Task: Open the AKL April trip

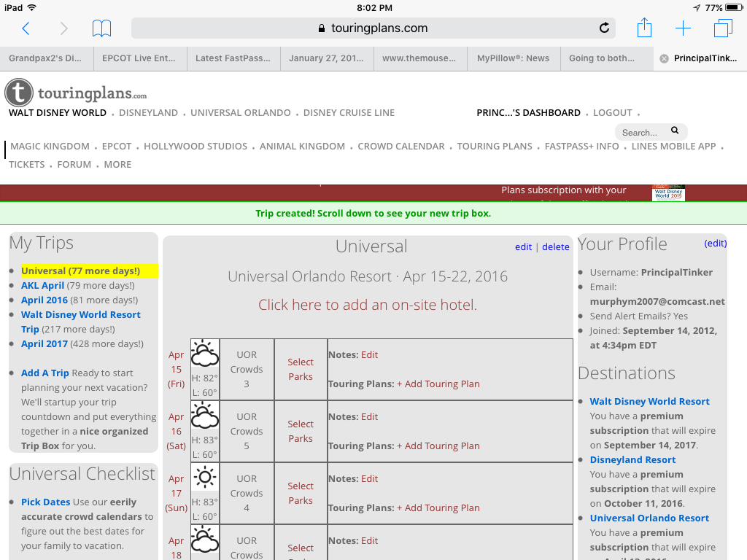Action: [42, 285]
